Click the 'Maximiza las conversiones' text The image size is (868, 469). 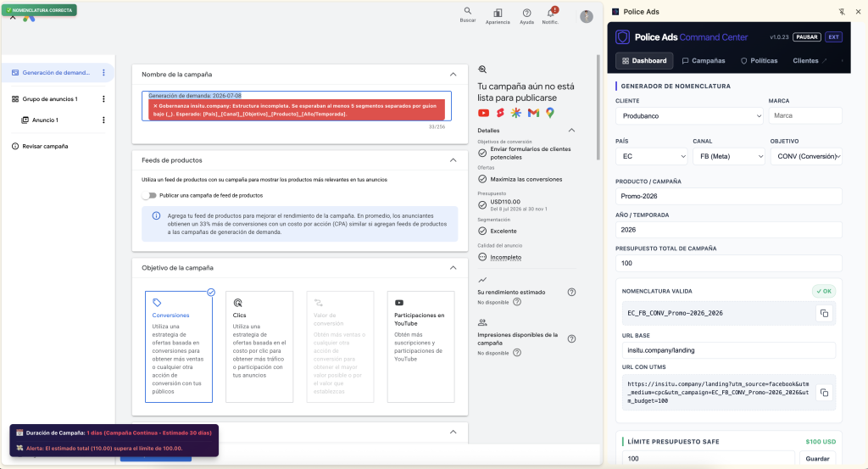click(x=526, y=180)
